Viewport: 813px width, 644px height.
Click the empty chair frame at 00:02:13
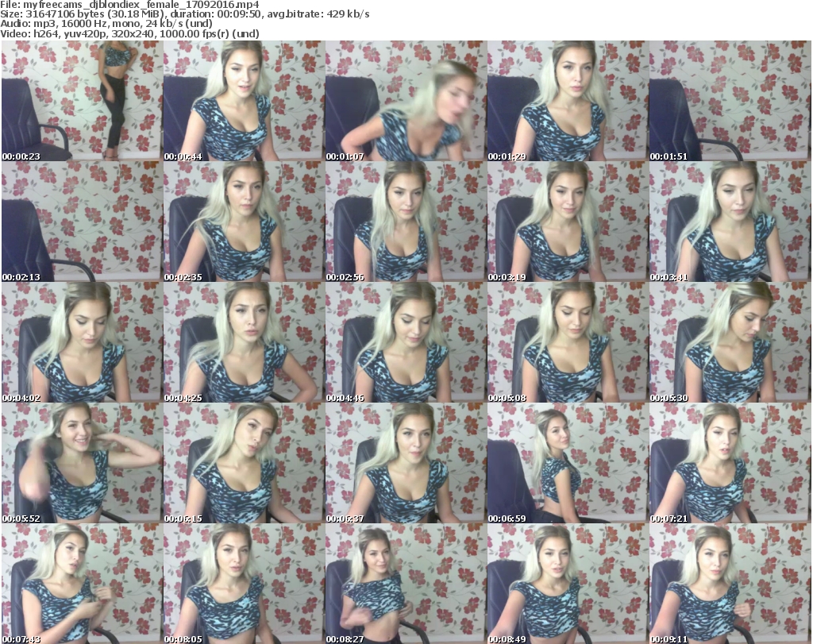pos(81,222)
